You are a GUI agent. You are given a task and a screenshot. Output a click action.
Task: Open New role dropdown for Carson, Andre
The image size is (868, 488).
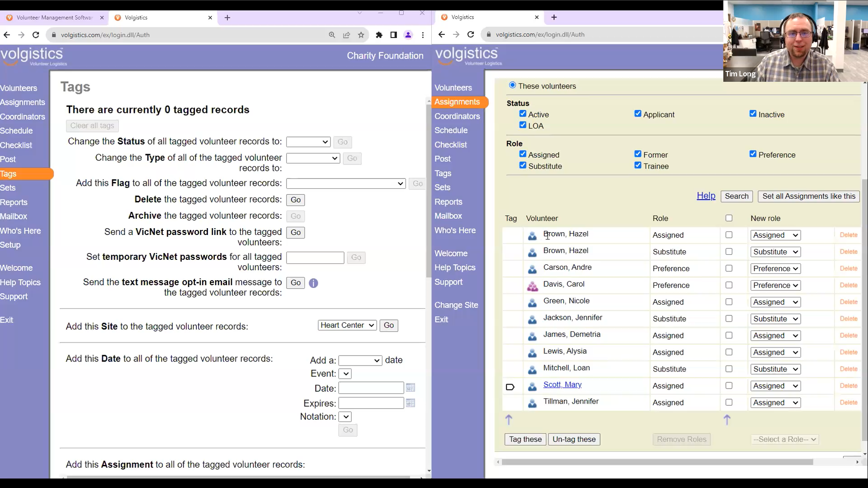point(775,268)
